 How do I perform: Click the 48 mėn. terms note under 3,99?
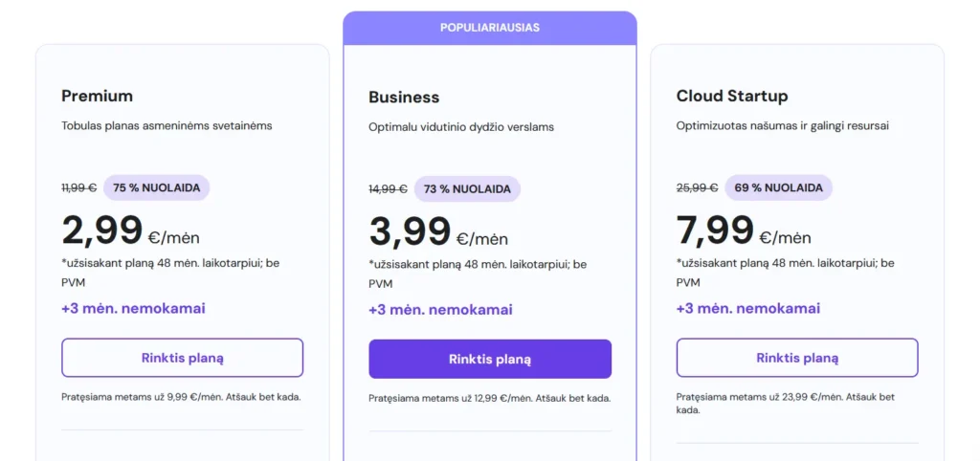[479, 274]
